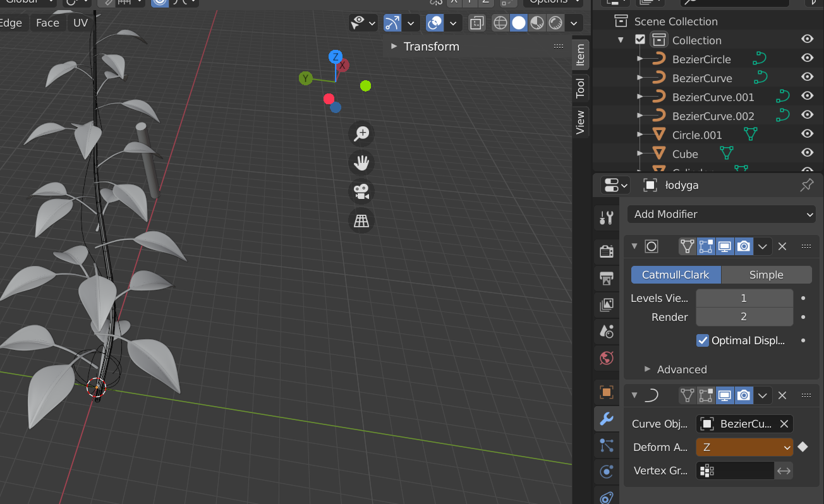Open the Physics properties tab
The height and width of the screenshot is (504, 824).
(x=607, y=472)
